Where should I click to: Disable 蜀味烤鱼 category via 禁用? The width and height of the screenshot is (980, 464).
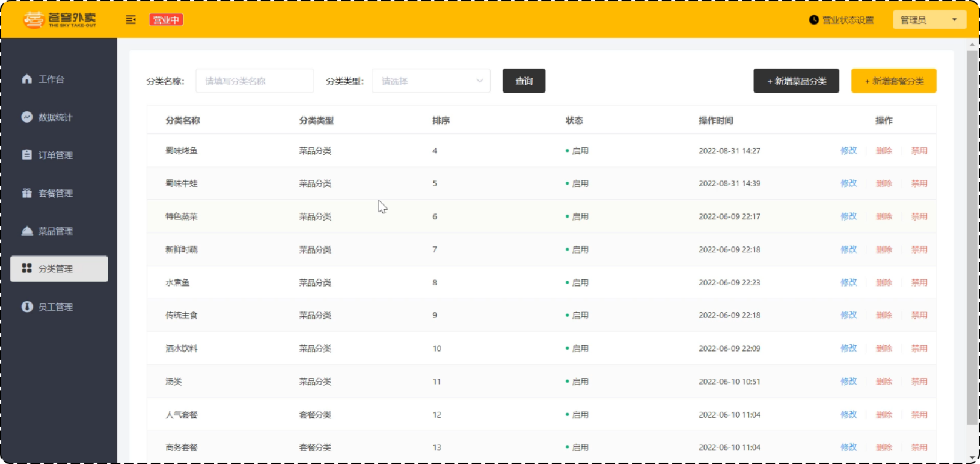tap(919, 151)
